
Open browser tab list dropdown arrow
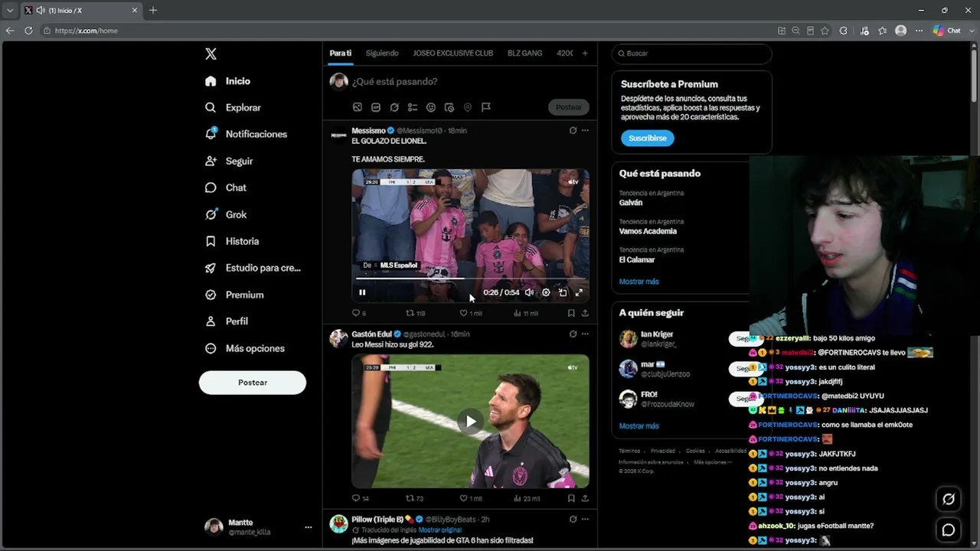tap(9, 11)
